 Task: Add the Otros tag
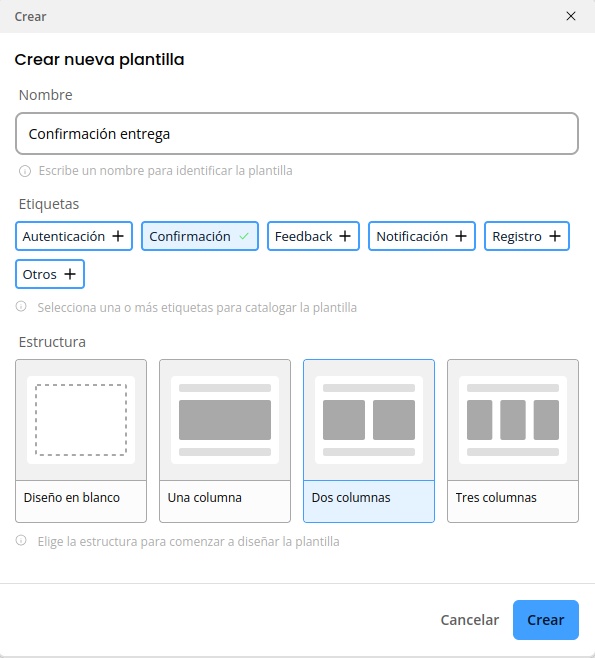click(x=50, y=274)
